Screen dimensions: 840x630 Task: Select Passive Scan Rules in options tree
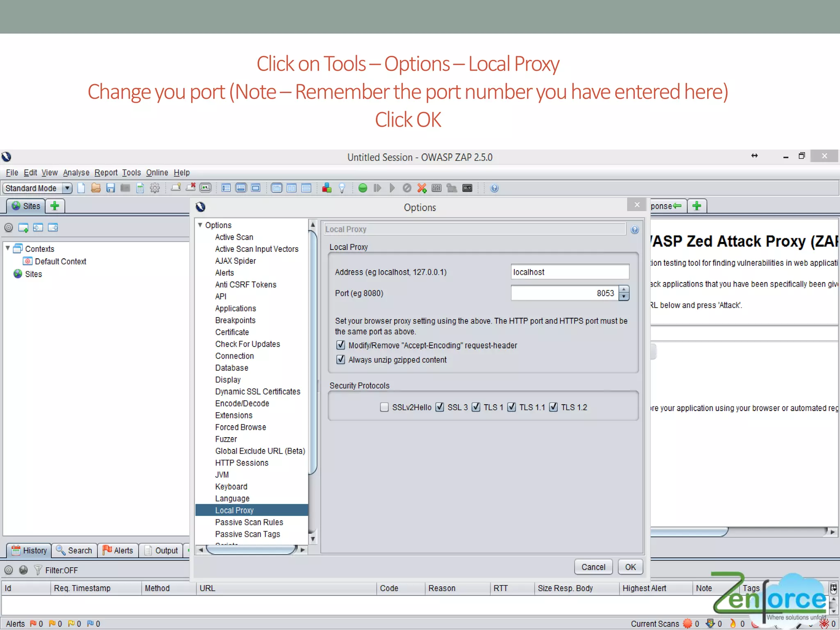[x=249, y=522]
